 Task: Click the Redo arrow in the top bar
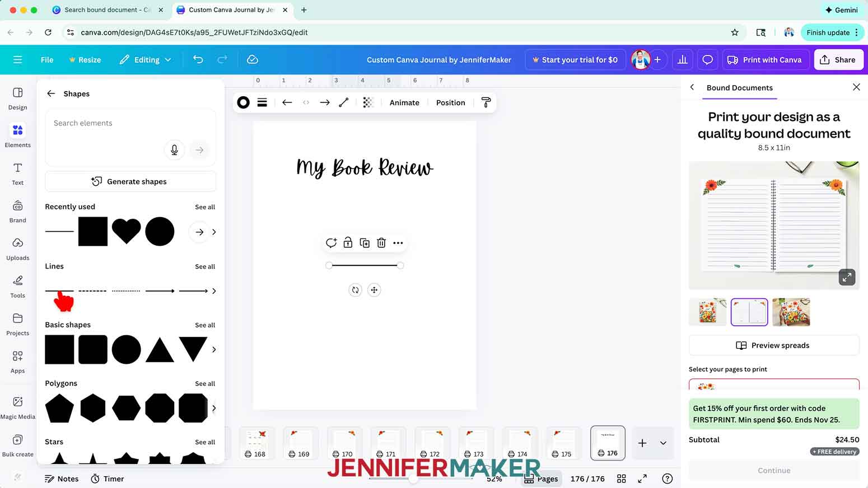click(222, 59)
